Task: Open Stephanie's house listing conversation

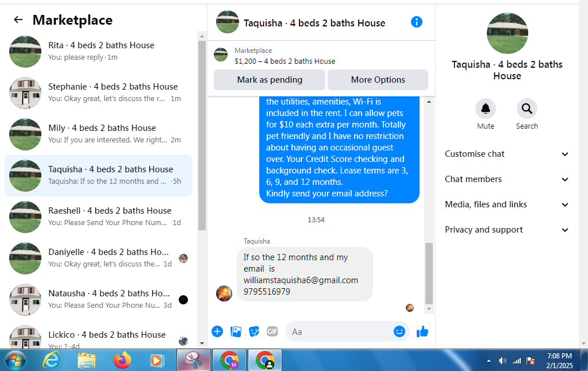Action: (x=99, y=92)
